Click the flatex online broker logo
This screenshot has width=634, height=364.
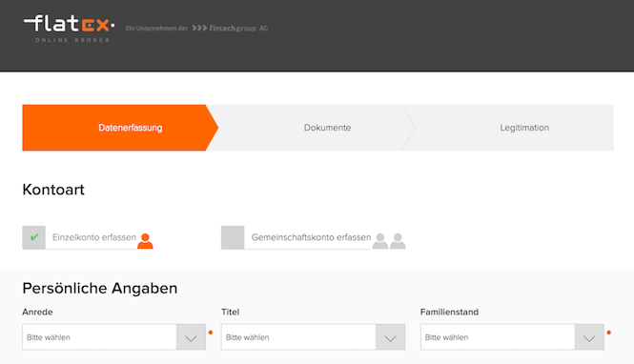70,29
